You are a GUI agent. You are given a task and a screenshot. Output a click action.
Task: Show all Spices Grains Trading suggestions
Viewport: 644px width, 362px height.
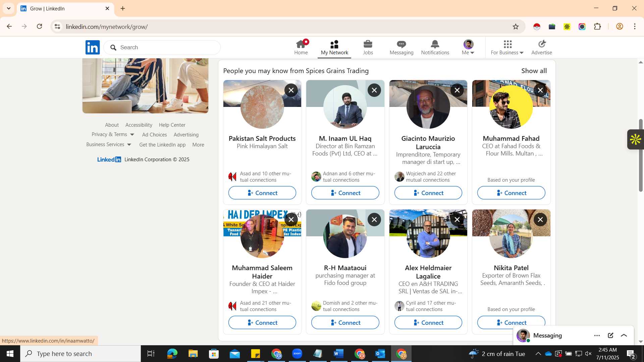coord(534,71)
